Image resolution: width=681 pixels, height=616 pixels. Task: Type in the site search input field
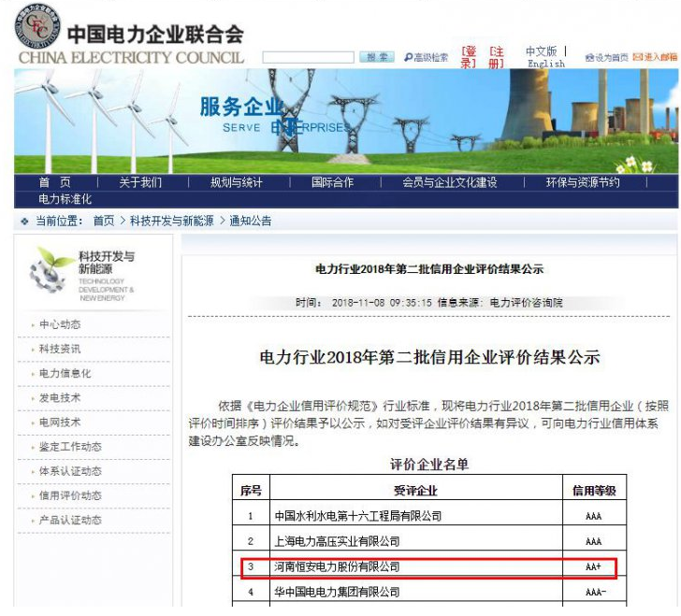coord(308,58)
